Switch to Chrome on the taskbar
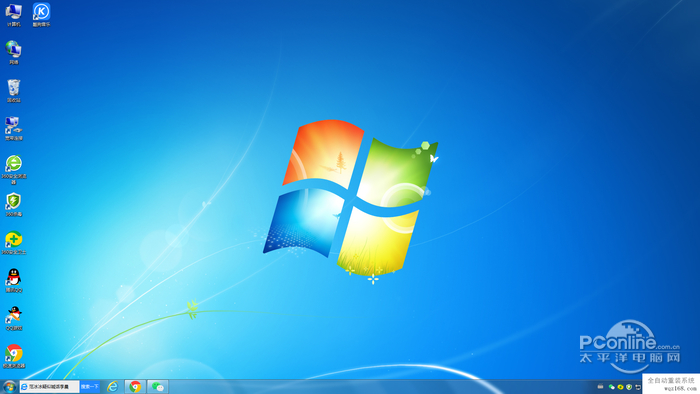700x394 pixels. (135, 386)
